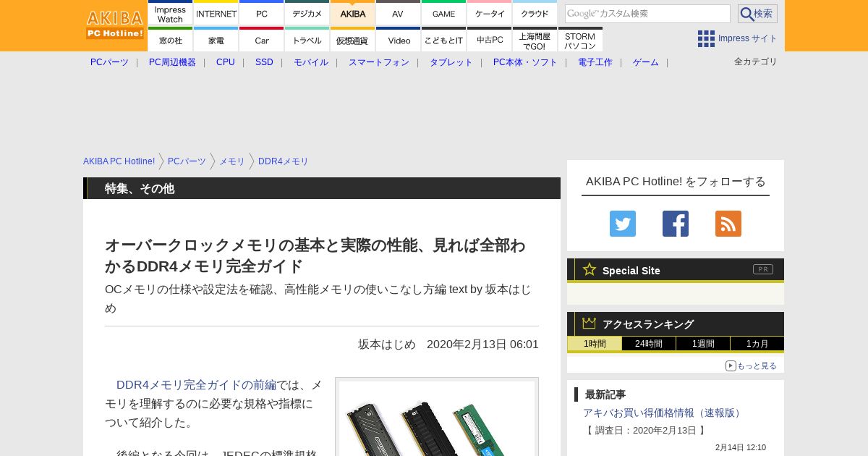Open the INTERNET site tab
This screenshot has width=868, height=456.
(216, 12)
